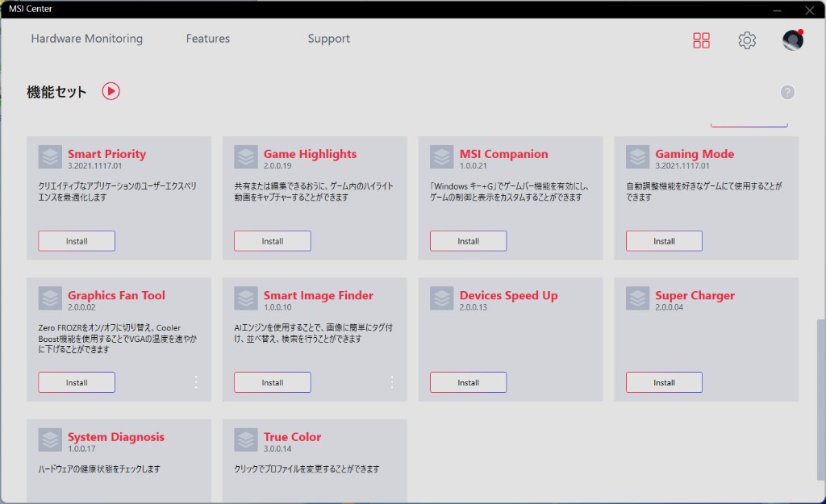Click the Graphics Fan Tool layers icon
The height and width of the screenshot is (504, 826).
click(x=50, y=298)
